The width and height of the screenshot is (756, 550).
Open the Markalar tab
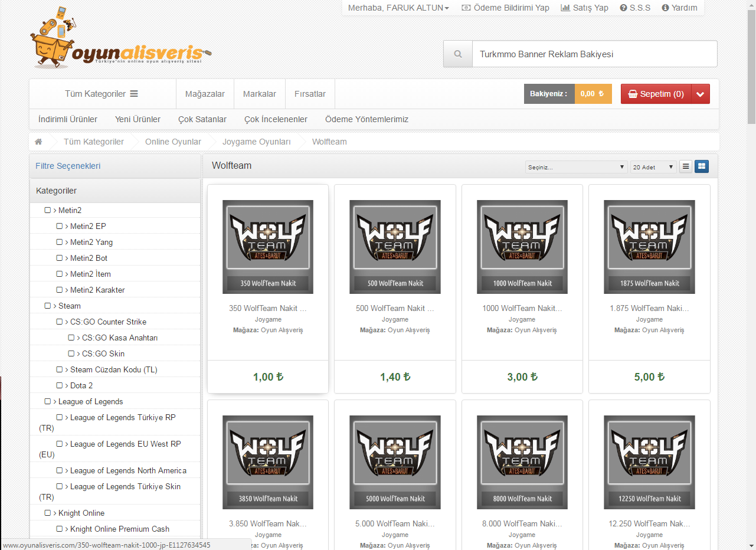260,94
